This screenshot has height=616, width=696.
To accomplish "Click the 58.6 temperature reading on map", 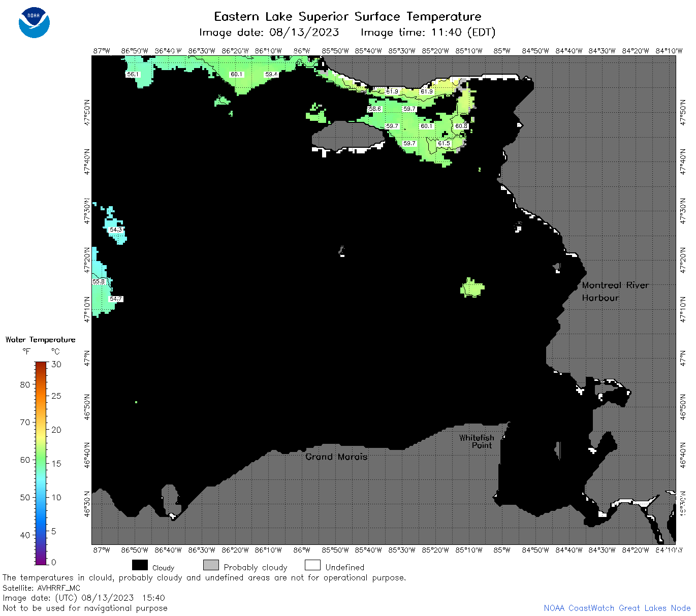I will point(374,109).
